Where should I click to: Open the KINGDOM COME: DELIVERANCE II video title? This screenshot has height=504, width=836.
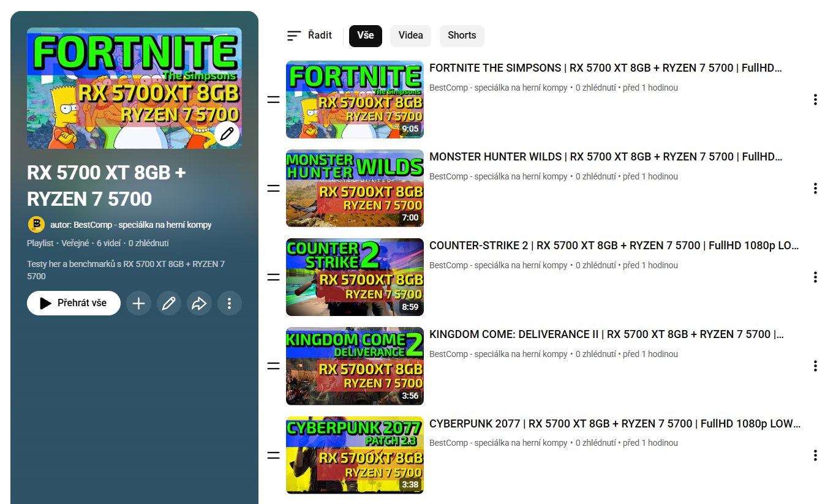pos(606,334)
